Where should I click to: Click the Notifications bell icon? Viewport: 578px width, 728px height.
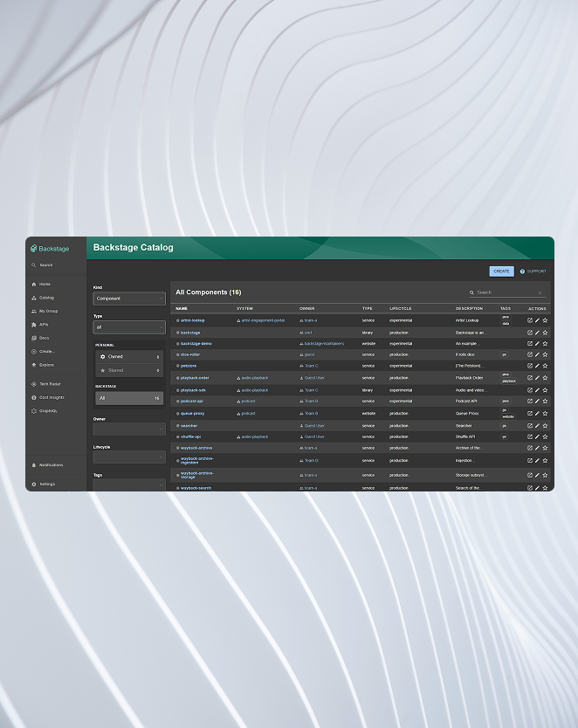point(34,464)
